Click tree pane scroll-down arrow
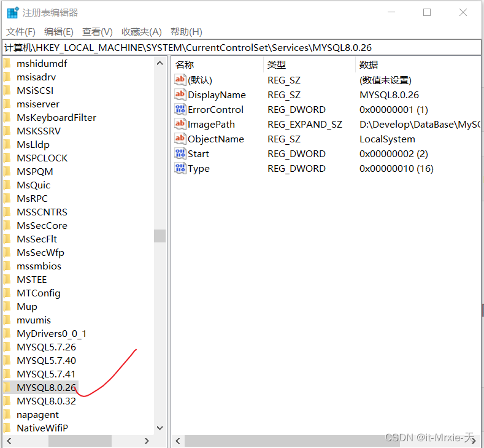Viewport: 484px width, 448px height. pos(159,428)
